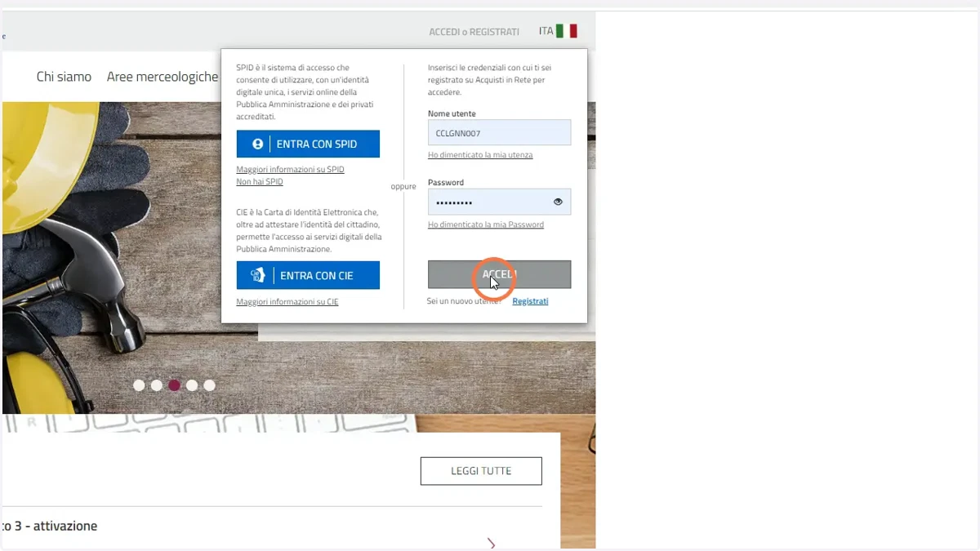Open the Aree merceologiche menu
The height and width of the screenshot is (551, 980).
click(x=163, y=77)
